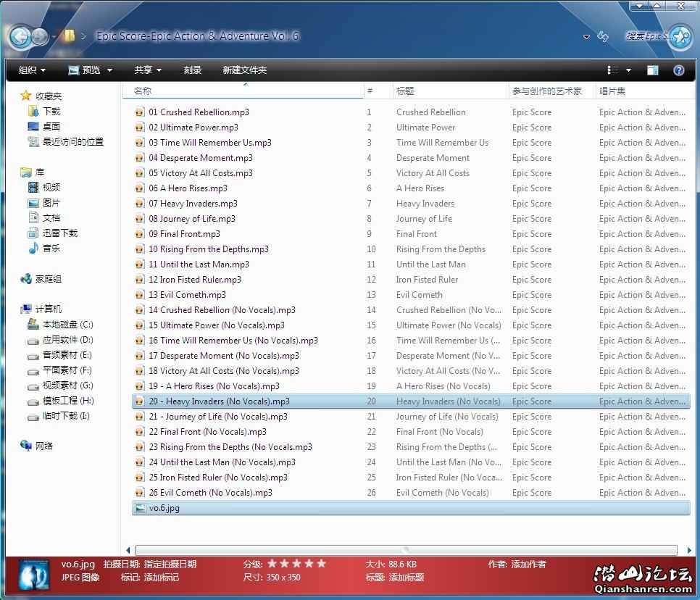
Task: Click 添加标记 to add a tag
Action: tap(162, 578)
